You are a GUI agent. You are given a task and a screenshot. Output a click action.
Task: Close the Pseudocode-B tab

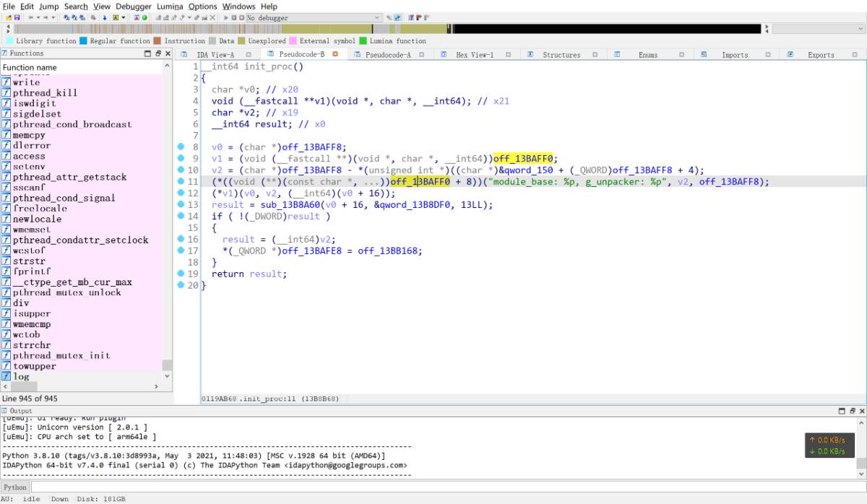pos(335,54)
